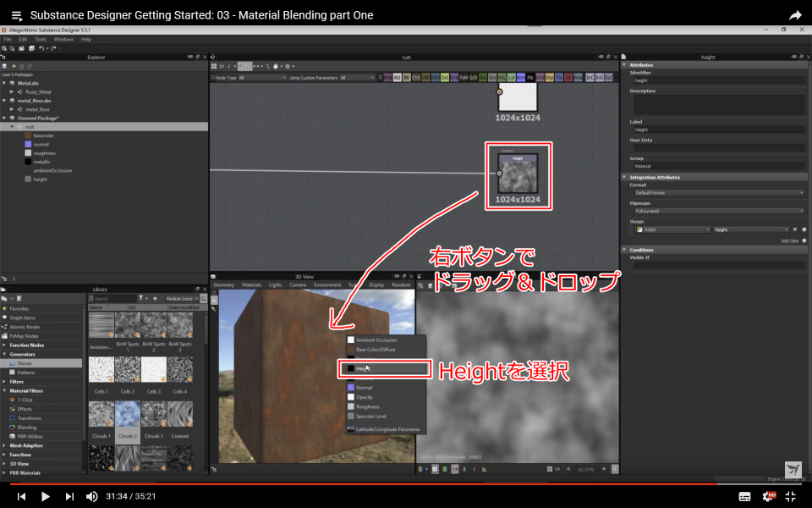
Task: Expand the metal_floor graph
Action: 11,109
